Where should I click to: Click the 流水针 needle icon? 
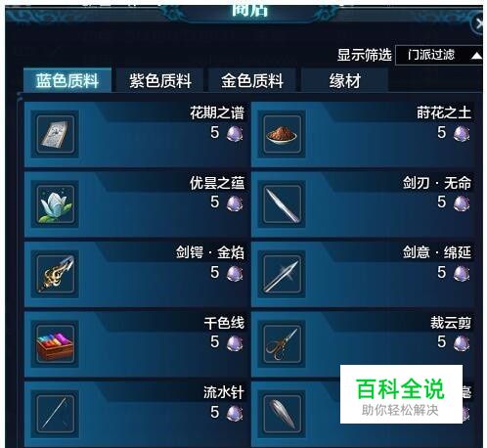tap(55, 414)
